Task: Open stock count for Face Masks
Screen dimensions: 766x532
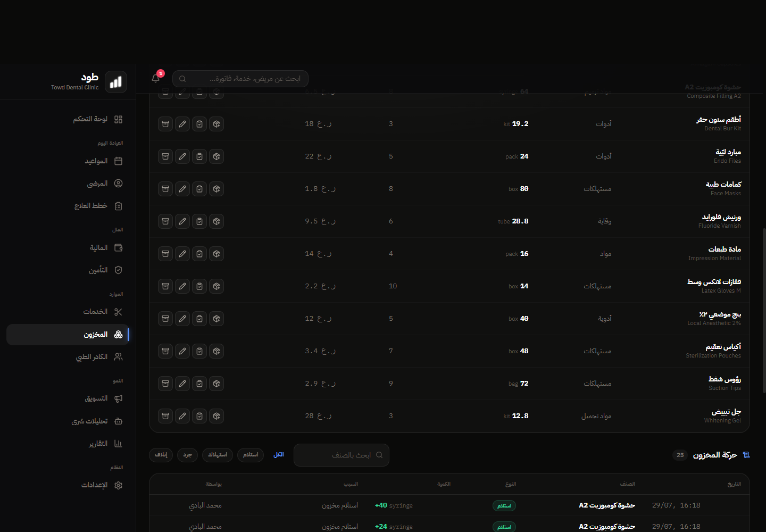Action: (x=199, y=189)
